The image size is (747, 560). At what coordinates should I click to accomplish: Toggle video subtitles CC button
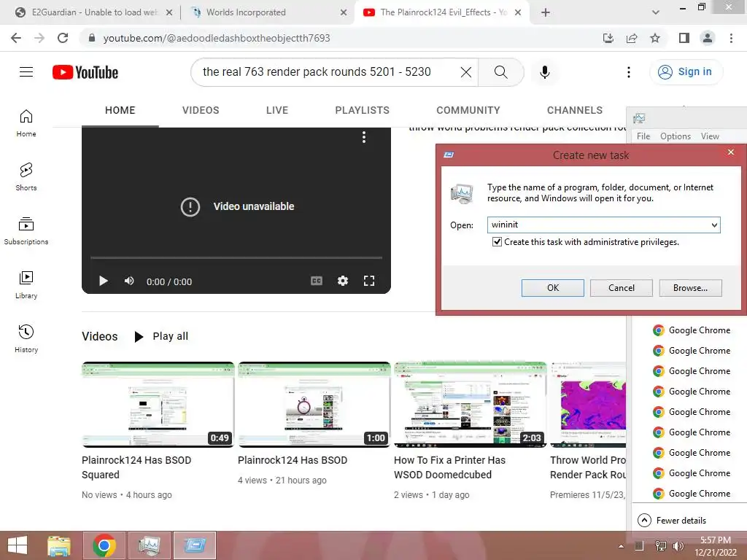[x=317, y=281]
